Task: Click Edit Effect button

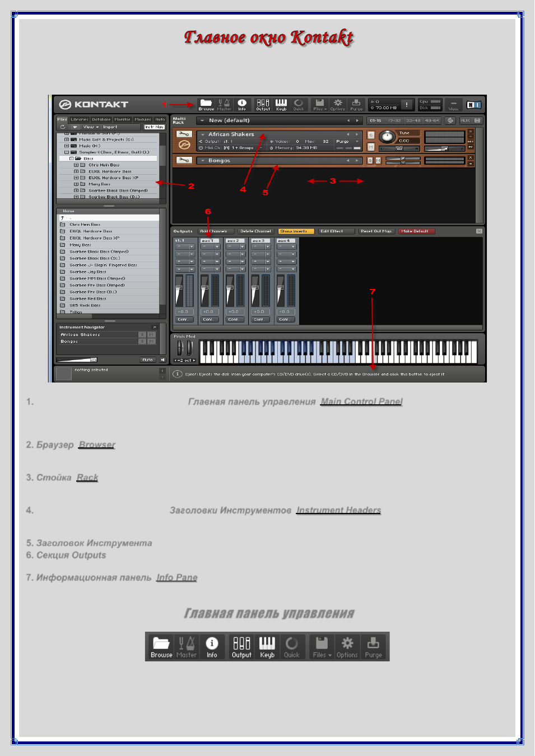Action: pos(336,231)
